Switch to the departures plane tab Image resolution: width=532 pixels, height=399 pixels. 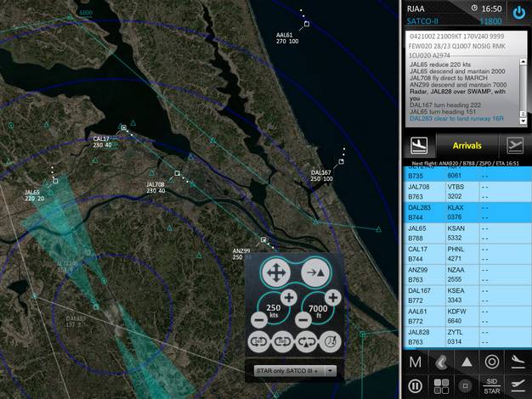pos(513,145)
